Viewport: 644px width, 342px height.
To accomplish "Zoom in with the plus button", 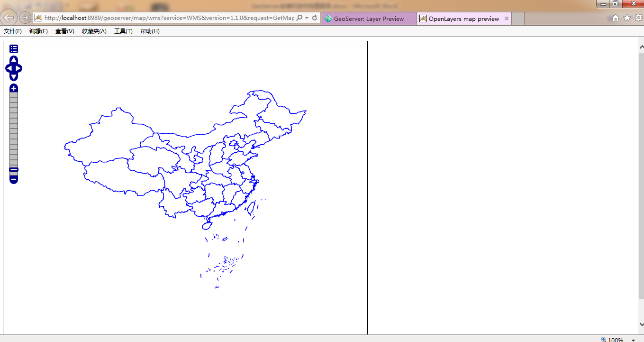I will [x=14, y=88].
